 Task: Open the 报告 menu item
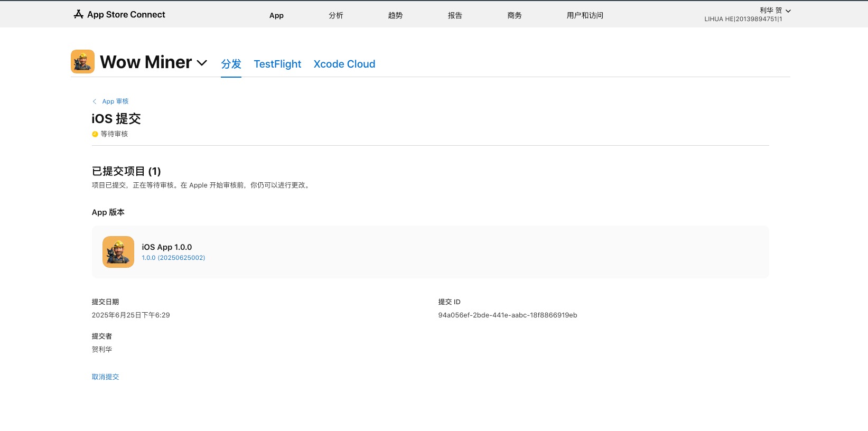(455, 15)
